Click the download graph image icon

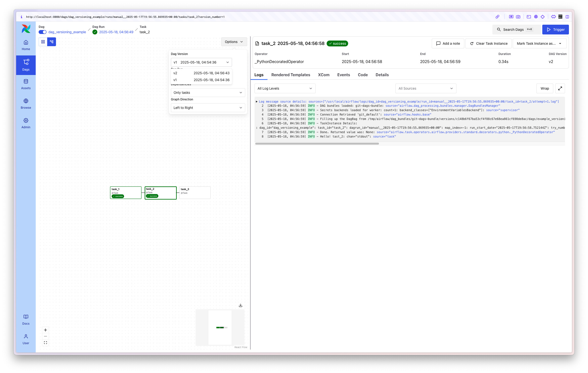[241, 305]
